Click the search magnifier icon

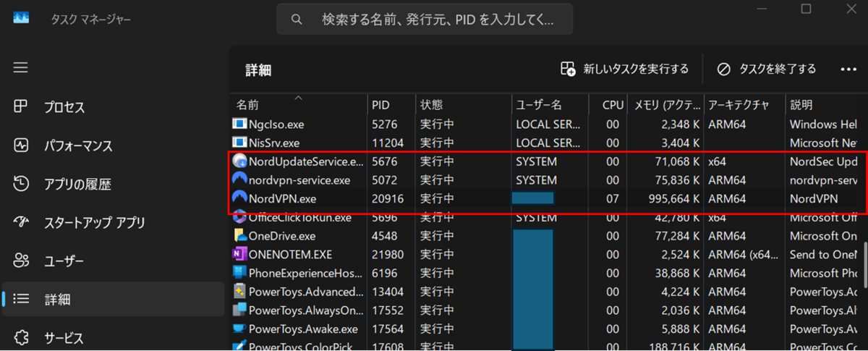pos(297,19)
